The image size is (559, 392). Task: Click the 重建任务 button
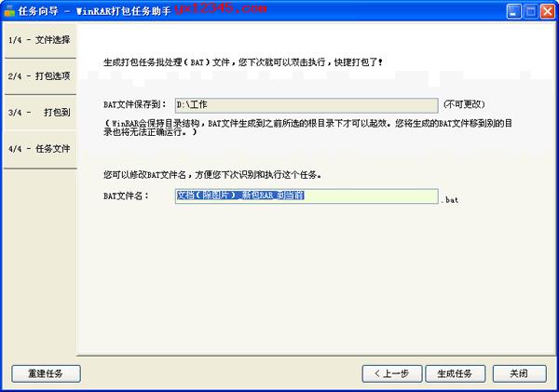tap(46, 373)
